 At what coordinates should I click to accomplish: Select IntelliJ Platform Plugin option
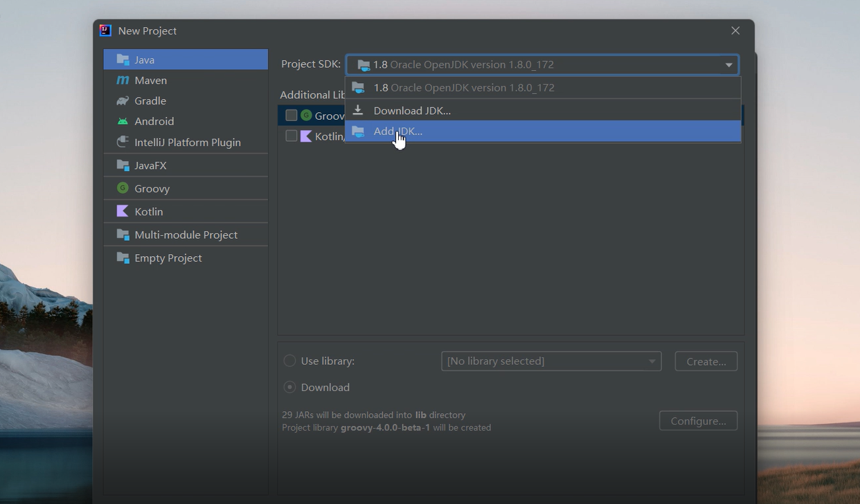[x=186, y=142]
